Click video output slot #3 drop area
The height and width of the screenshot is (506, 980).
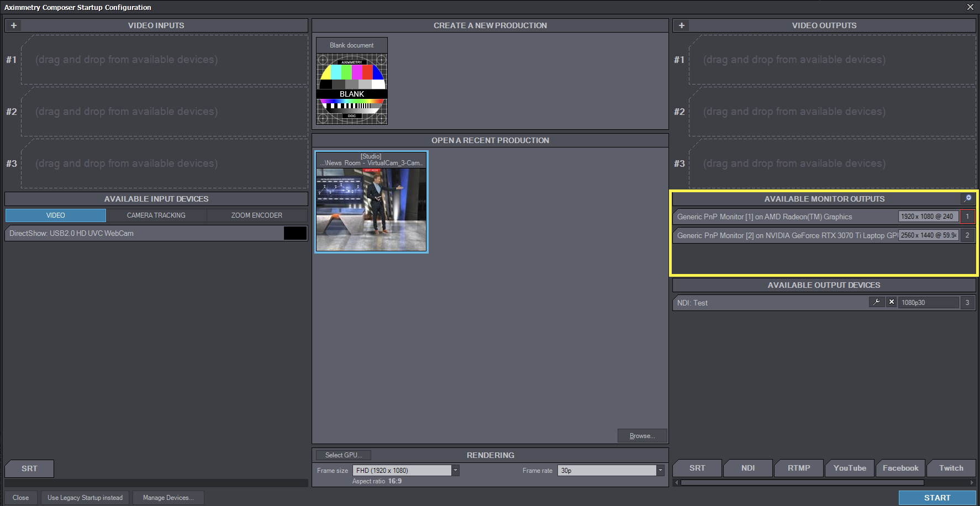click(x=833, y=164)
